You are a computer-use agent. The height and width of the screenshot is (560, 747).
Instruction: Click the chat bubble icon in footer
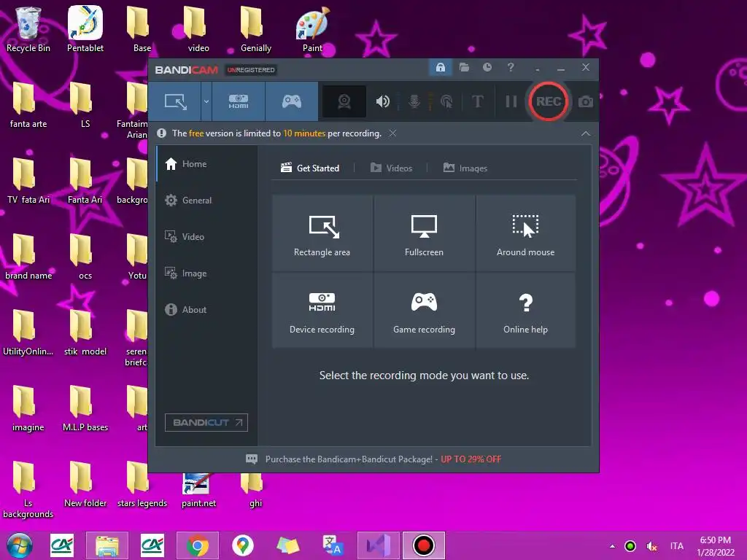[x=252, y=459]
